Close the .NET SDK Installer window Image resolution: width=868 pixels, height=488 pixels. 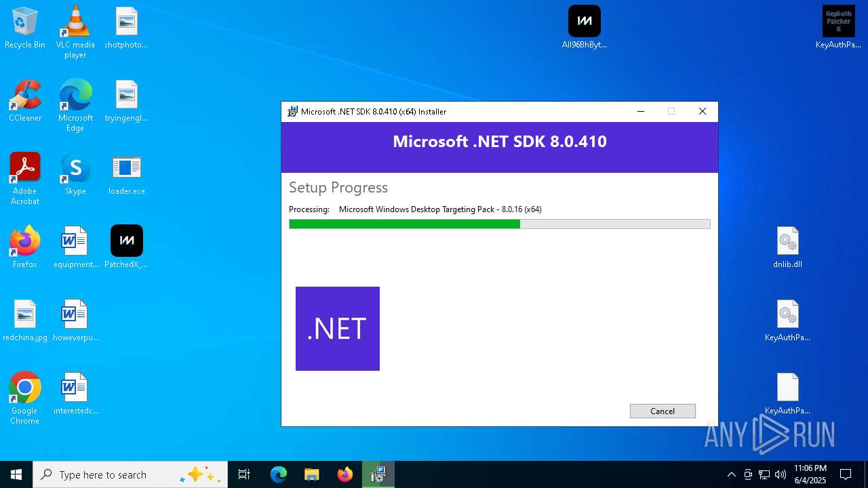pyautogui.click(x=703, y=112)
